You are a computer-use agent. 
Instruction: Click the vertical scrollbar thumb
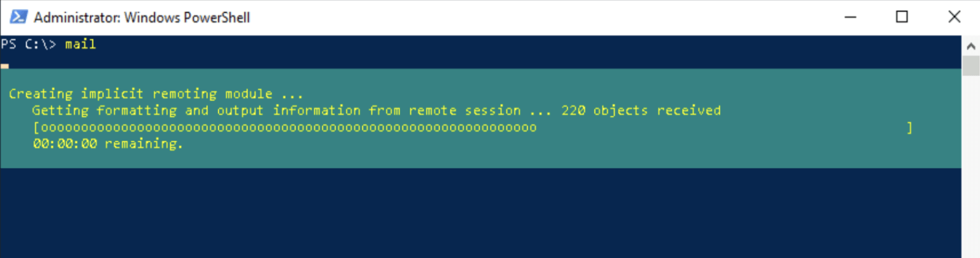point(970,65)
